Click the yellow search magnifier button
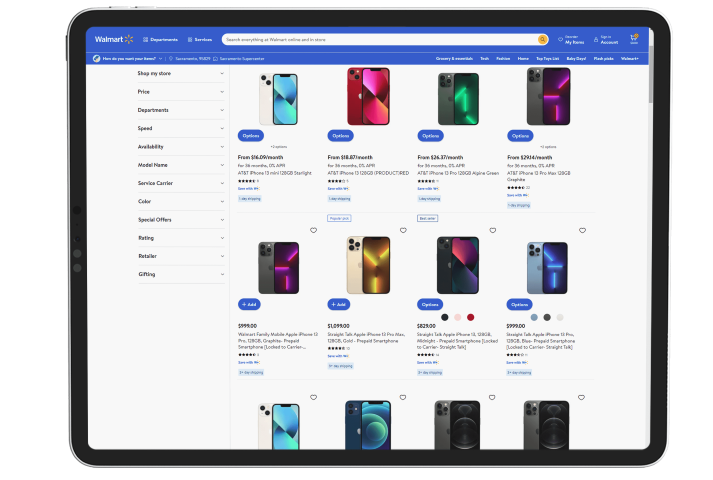Viewport: 713px width, 480px height. [x=542, y=40]
